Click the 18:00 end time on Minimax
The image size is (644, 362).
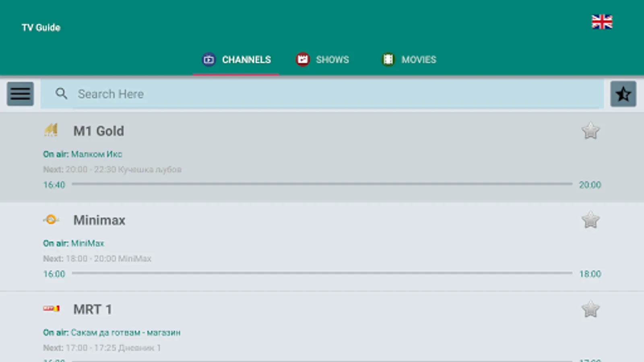[590, 274]
